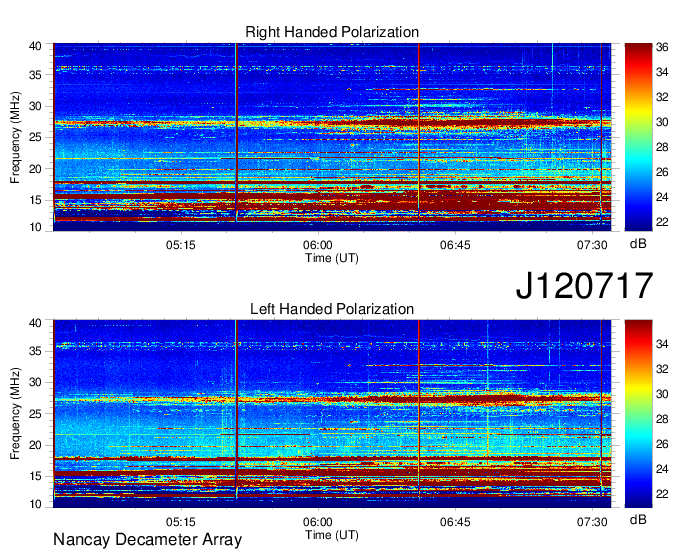The width and height of the screenshot is (680, 552).
Task: Click the left-handed polarization spectrogram
Action: pyautogui.click(x=332, y=414)
